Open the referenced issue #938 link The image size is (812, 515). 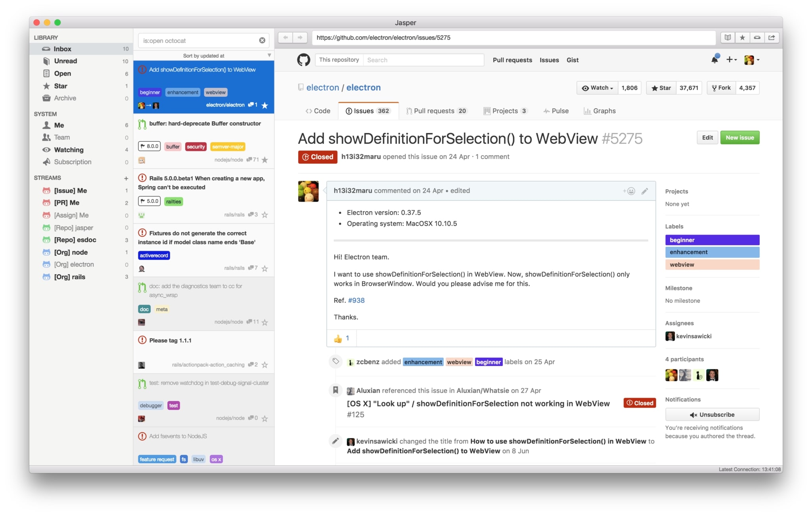click(x=356, y=300)
